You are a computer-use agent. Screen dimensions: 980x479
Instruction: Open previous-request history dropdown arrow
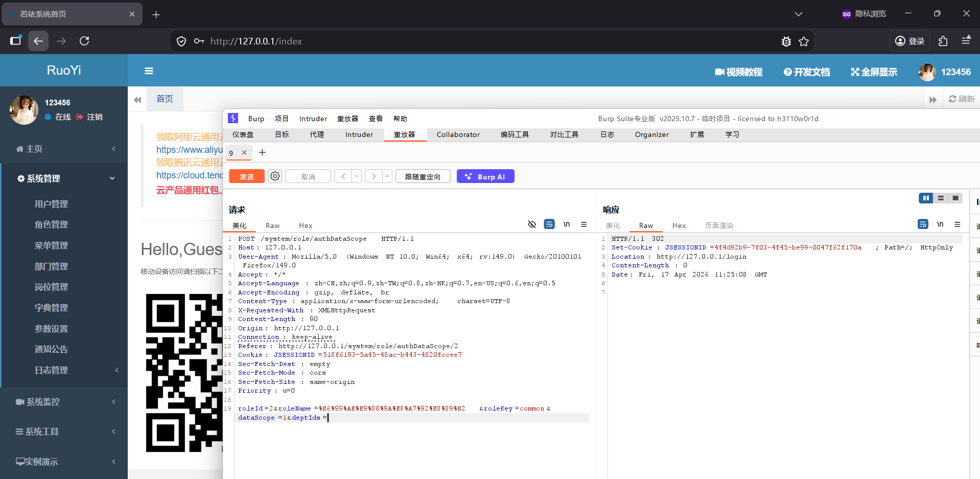357,176
